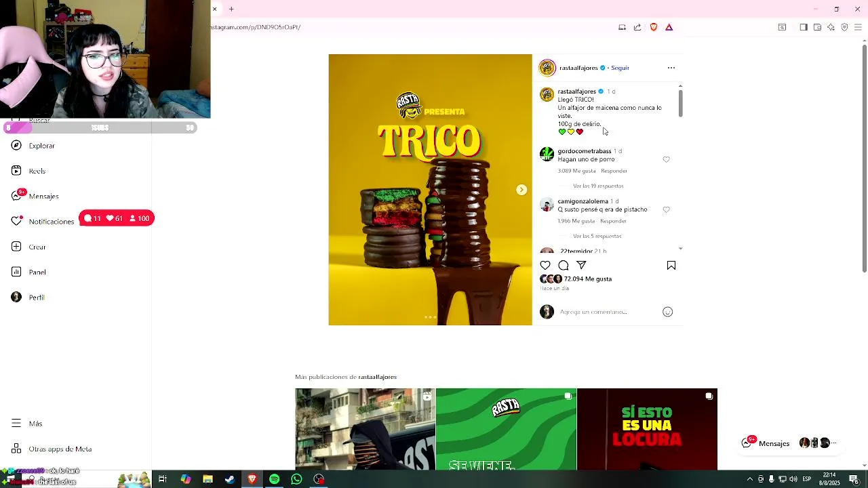Open the Brave Wallet icon
This screenshot has width=868, height=488.
(817, 27)
